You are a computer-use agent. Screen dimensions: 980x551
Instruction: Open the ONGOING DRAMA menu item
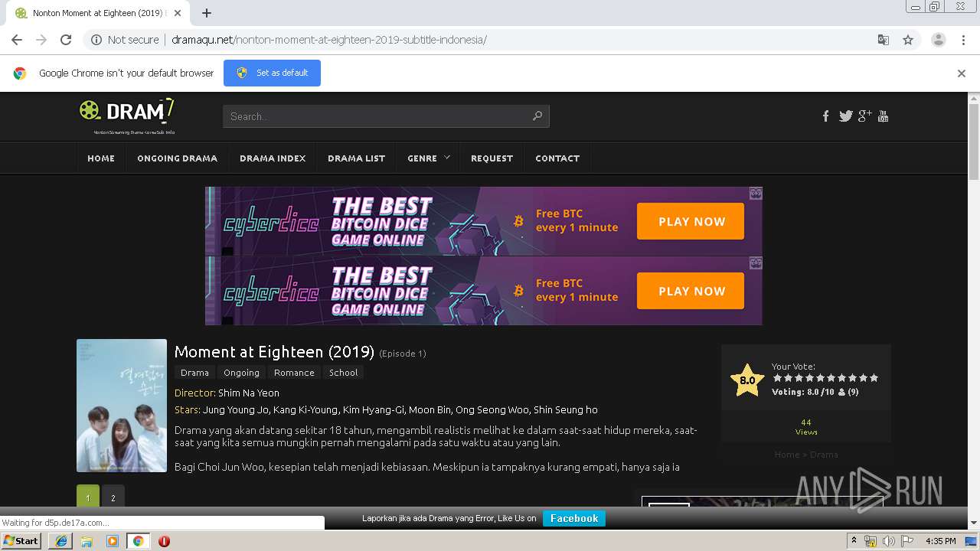point(178,158)
